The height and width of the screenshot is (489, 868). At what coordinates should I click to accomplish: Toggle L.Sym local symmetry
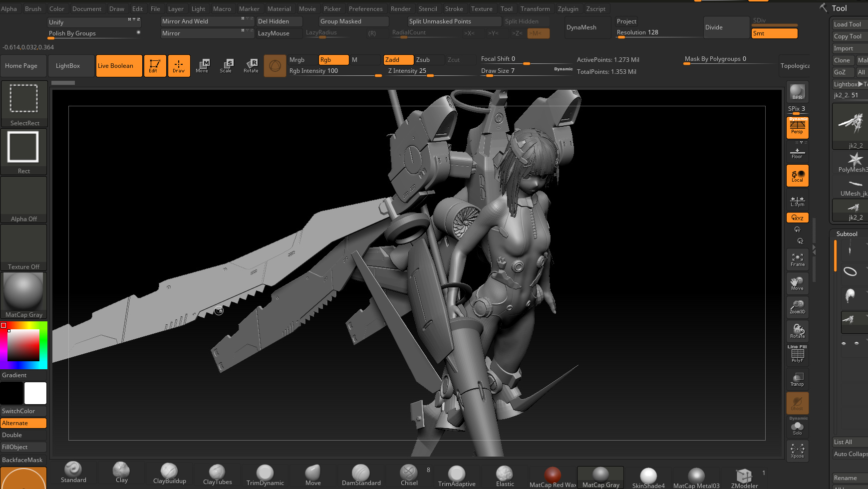(x=797, y=201)
